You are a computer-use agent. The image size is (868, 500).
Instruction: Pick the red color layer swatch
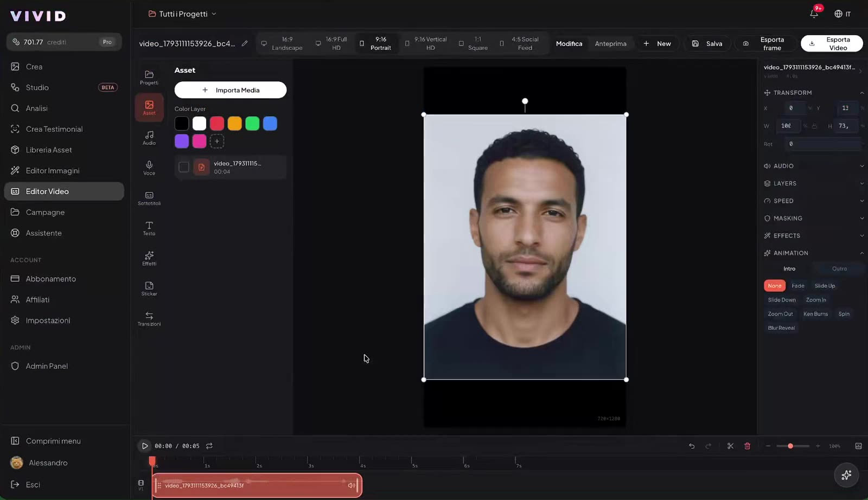point(217,124)
